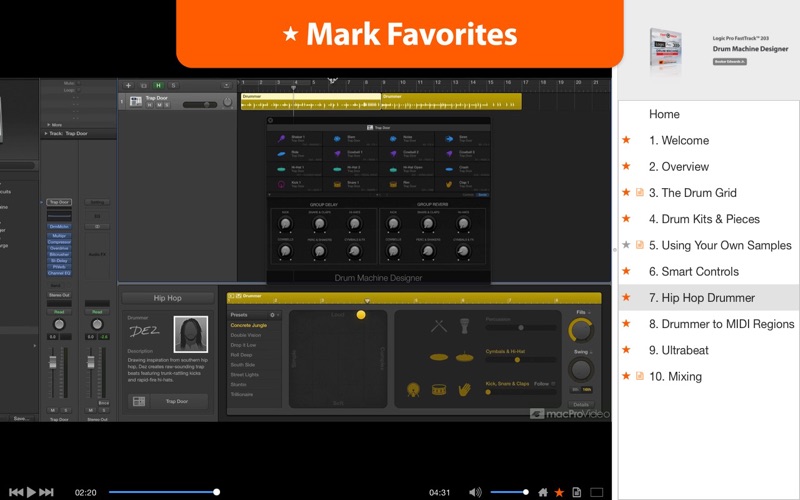Click the Fills knob in the Drummer editor

581,330
